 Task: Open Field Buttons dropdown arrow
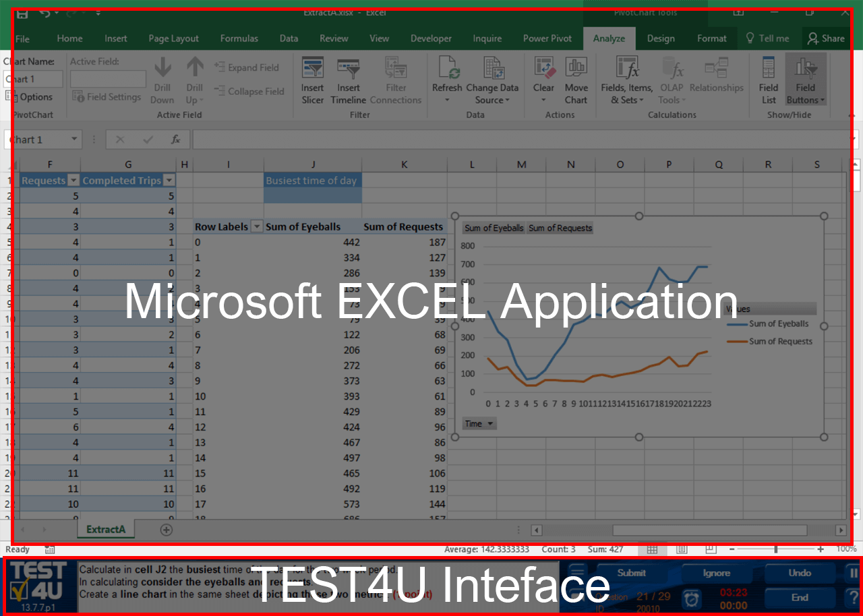[x=823, y=100]
